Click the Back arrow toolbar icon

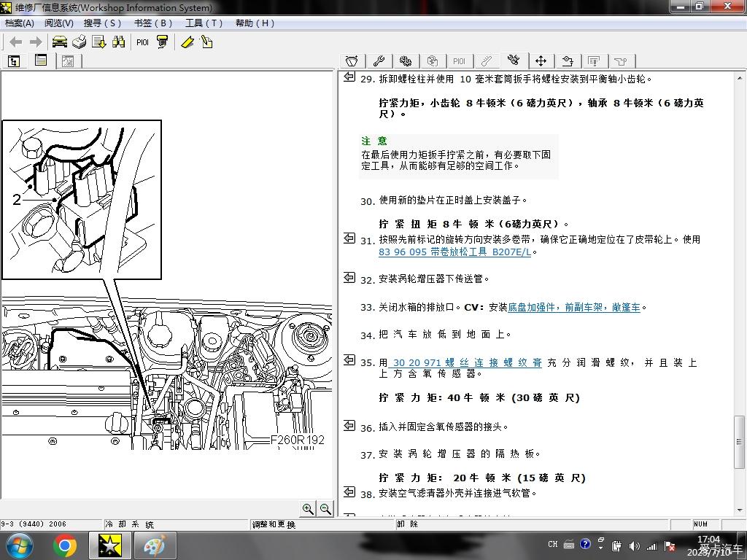[x=16, y=42]
